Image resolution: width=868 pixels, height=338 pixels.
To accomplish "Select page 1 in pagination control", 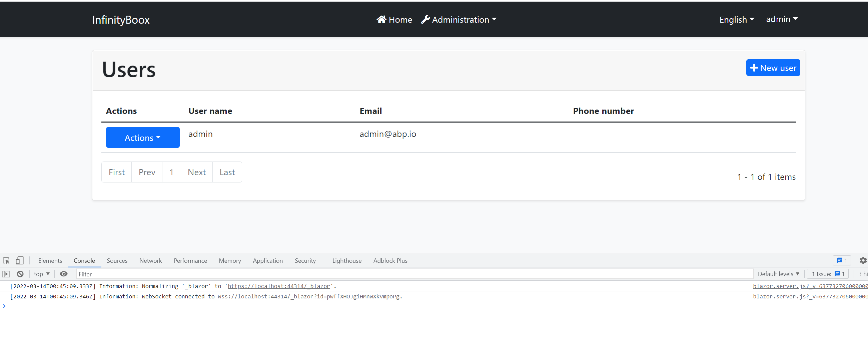I will tap(171, 172).
